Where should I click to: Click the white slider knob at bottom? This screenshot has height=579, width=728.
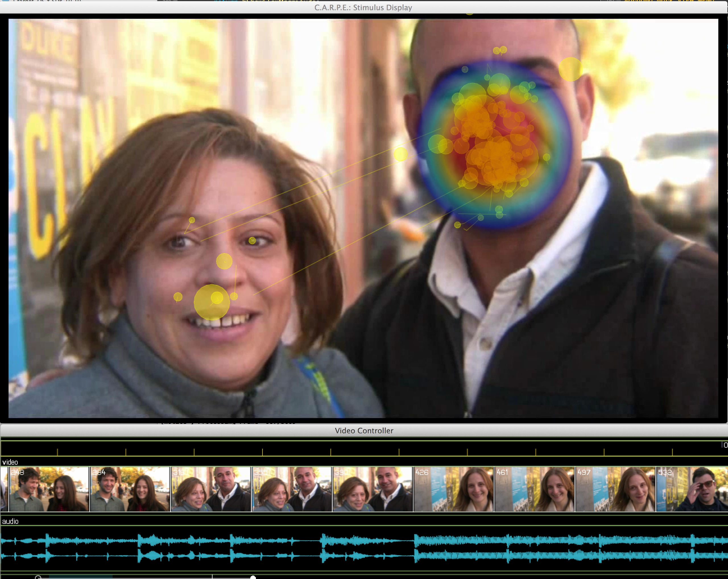point(253,577)
